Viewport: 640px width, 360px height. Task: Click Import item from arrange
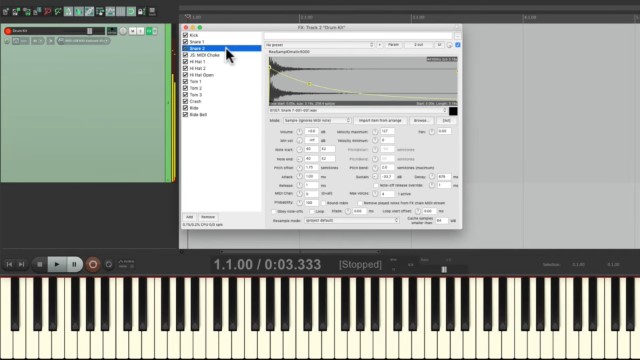pyautogui.click(x=380, y=121)
